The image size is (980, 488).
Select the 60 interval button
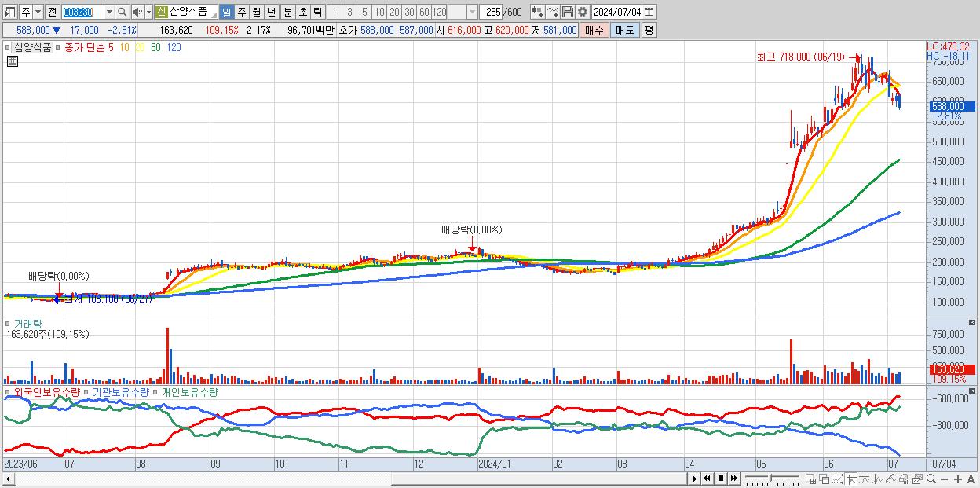(424, 12)
